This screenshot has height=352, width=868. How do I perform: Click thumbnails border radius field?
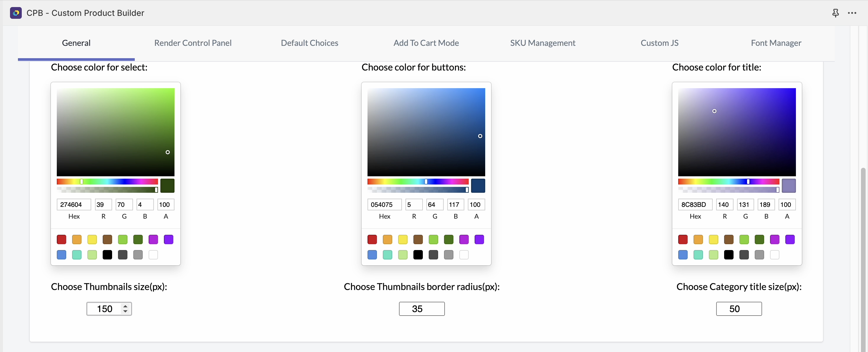tap(422, 309)
